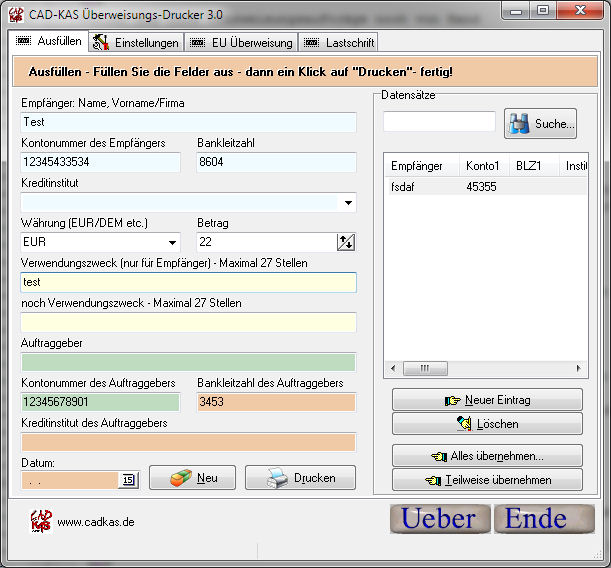This screenshot has height=568, width=611.
Task: Open the Währung currency dropdown
Action: coord(172,242)
